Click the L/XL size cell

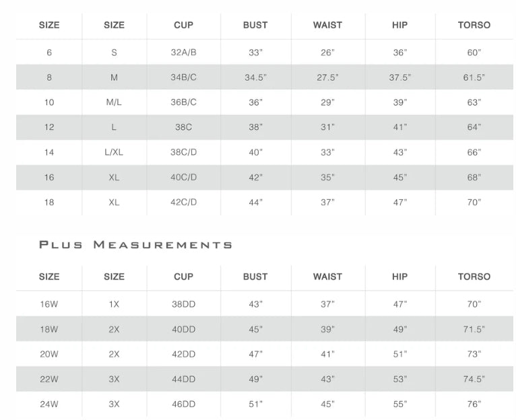tap(114, 152)
